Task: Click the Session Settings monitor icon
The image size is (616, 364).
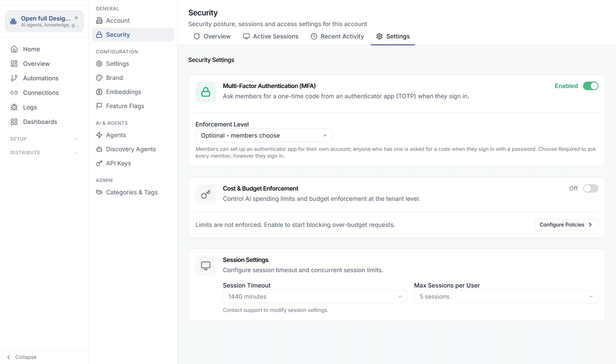Action: point(206,266)
